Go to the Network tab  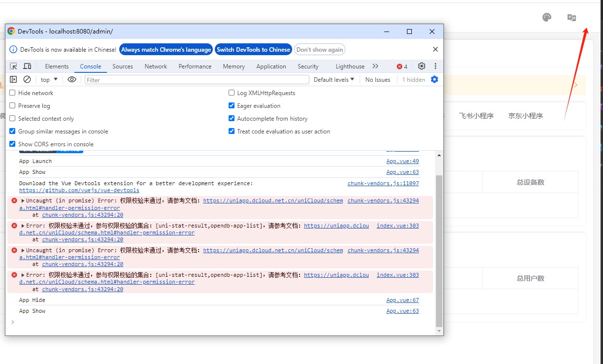pyautogui.click(x=156, y=66)
